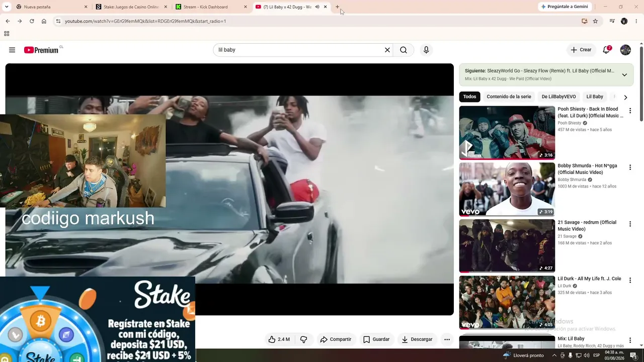Visit the Pooh Shiesty channel name
The image size is (644, 362).
pos(569,123)
